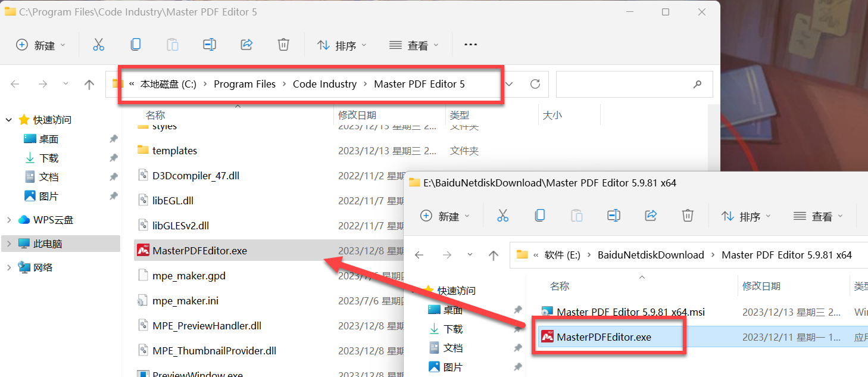The height and width of the screenshot is (377, 868).
Task: Open the 新建 menu in the Master PDF Editor 5 window
Action: tap(40, 45)
